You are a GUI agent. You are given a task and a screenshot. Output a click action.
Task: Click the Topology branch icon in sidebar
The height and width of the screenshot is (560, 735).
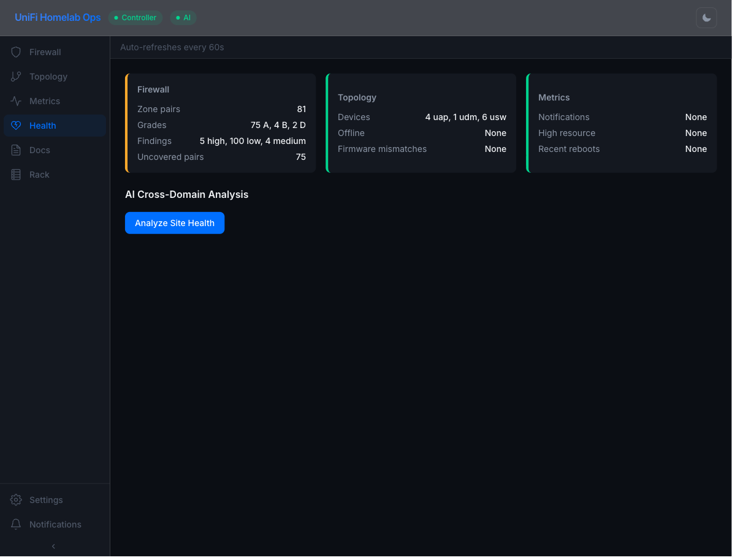(x=16, y=77)
